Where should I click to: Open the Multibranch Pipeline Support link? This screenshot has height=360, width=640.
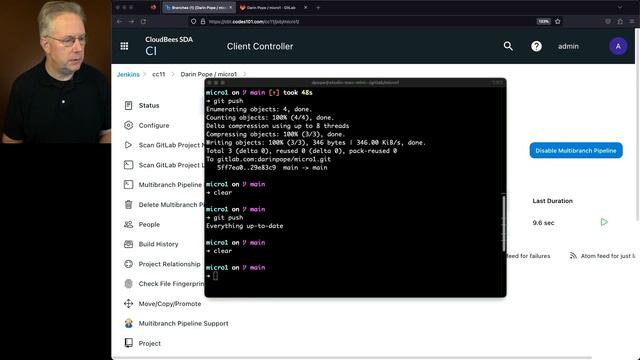tap(183, 323)
